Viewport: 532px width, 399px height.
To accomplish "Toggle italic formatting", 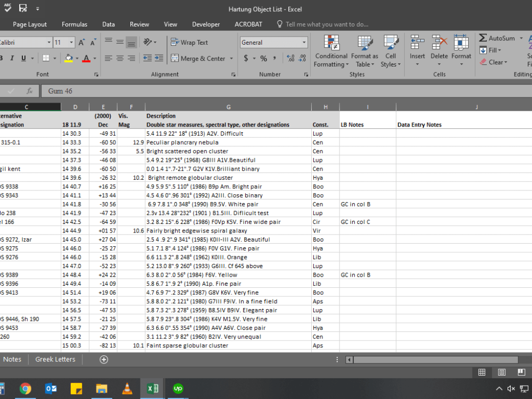I will [12, 59].
